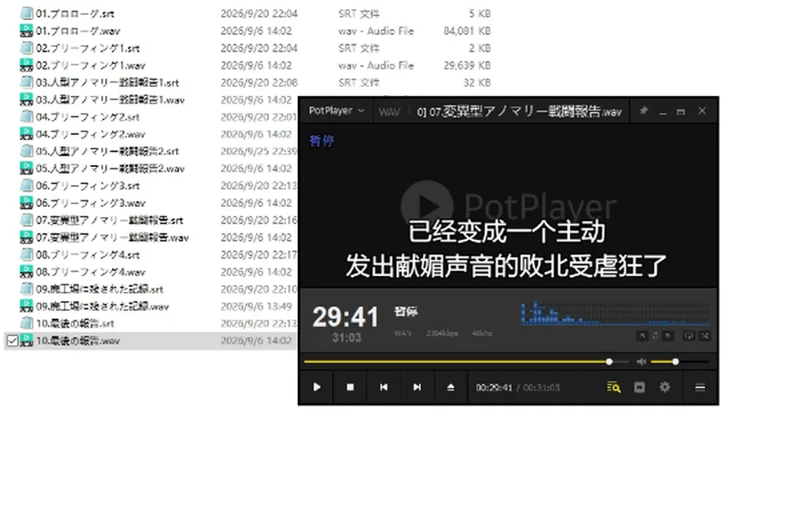This screenshot has height=532, width=801.
Task: Click srt icon of 08.ブリーフィング4.srt
Action: click(26, 254)
